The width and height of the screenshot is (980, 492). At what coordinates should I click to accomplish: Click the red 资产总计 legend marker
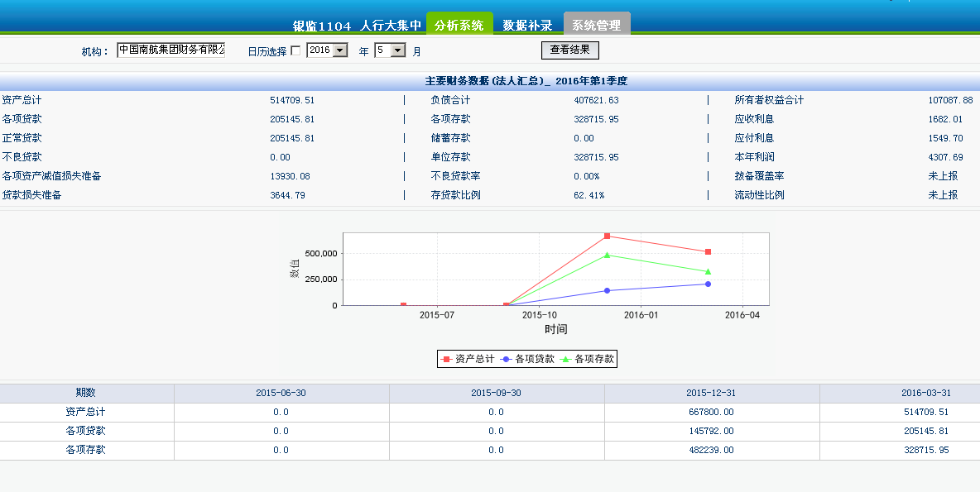(x=447, y=359)
